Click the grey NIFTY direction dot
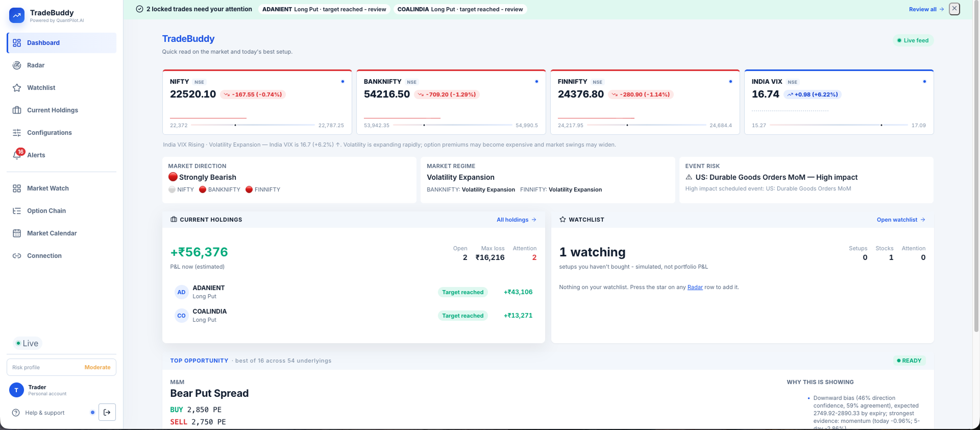 click(172, 189)
